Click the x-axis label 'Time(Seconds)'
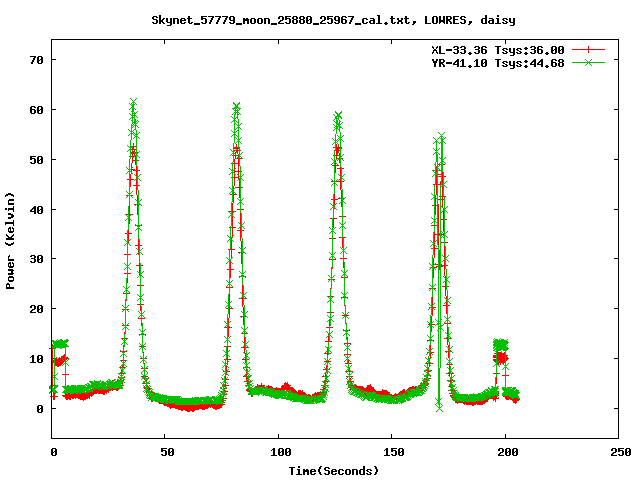640x480 pixels. 333,471
